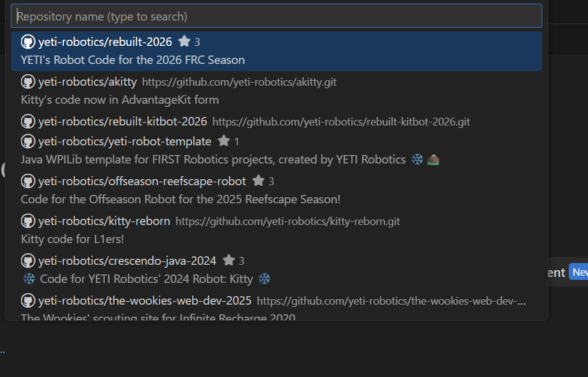Viewport: 588px width, 377px height.
Task: Select yeti-robotics/the-wookies-web-dev-2025 repository
Action: point(145,300)
